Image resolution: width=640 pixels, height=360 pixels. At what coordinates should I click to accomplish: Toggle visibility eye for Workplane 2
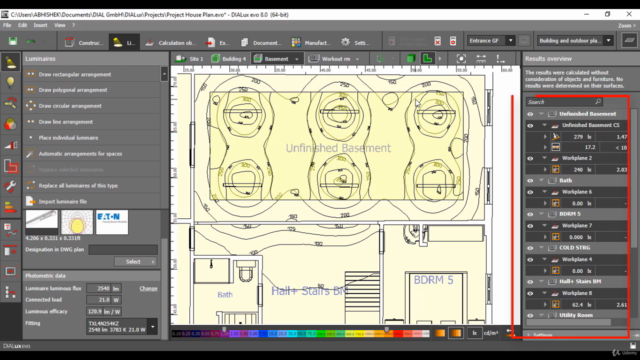(530, 158)
